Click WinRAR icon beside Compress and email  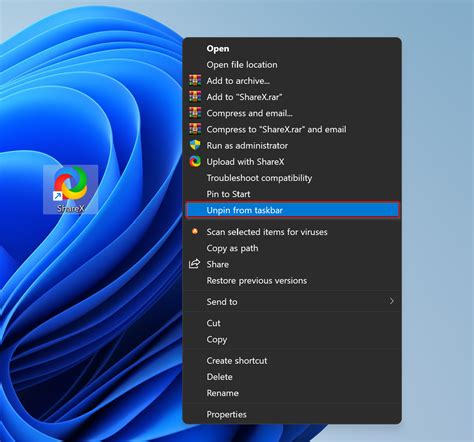[195, 113]
